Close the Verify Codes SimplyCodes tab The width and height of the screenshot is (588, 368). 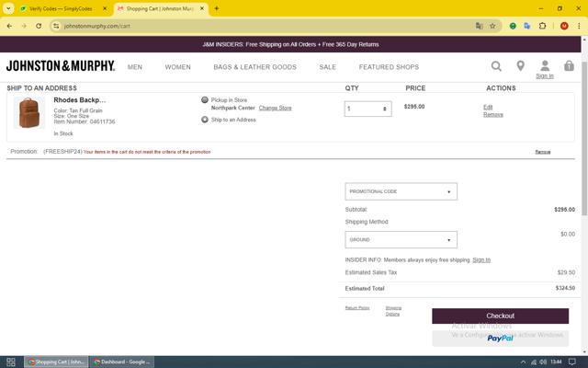tap(105, 8)
